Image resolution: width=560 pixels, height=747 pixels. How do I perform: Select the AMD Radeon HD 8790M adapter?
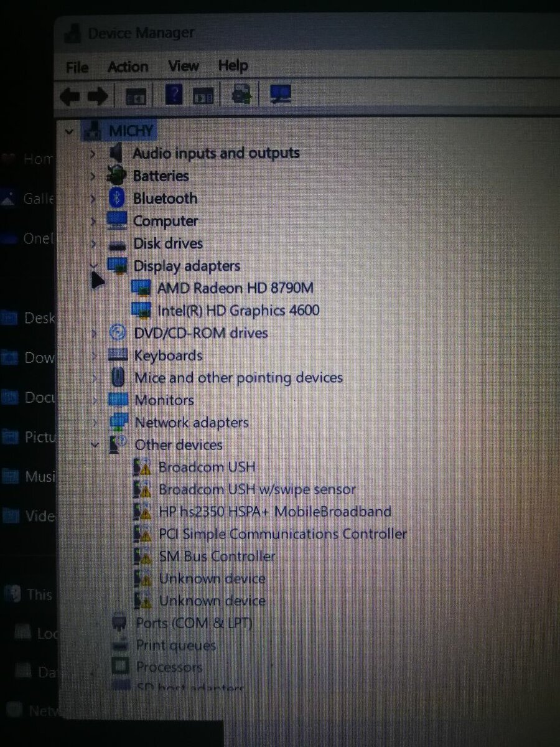coord(235,288)
